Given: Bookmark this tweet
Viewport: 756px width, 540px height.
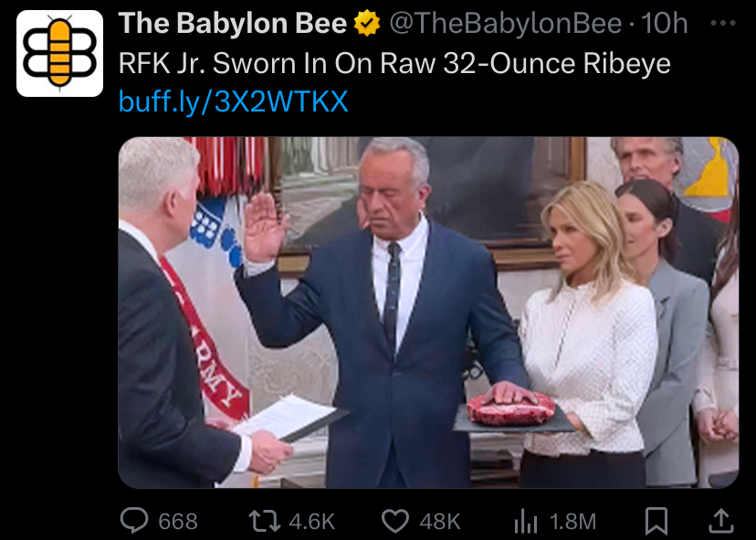Looking at the screenshot, I should [656, 521].
